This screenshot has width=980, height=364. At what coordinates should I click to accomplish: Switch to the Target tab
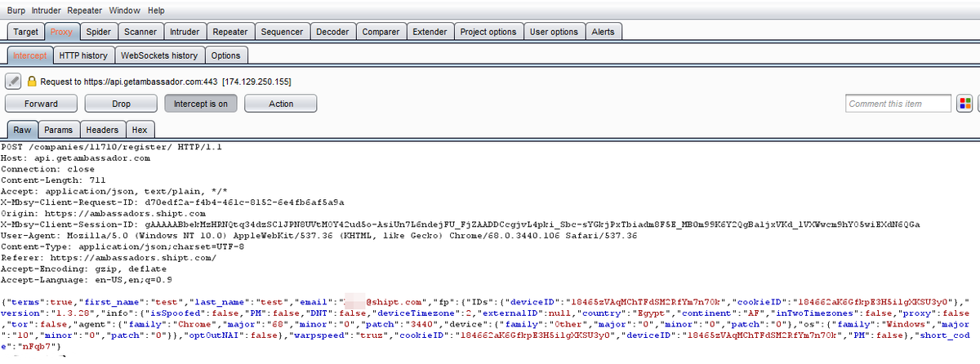tap(25, 32)
